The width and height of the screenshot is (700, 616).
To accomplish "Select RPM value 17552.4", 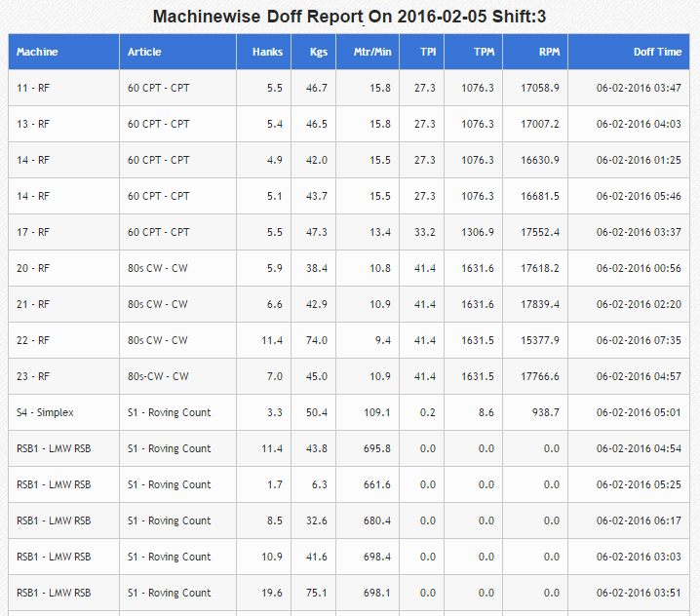I will [x=540, y=232].
